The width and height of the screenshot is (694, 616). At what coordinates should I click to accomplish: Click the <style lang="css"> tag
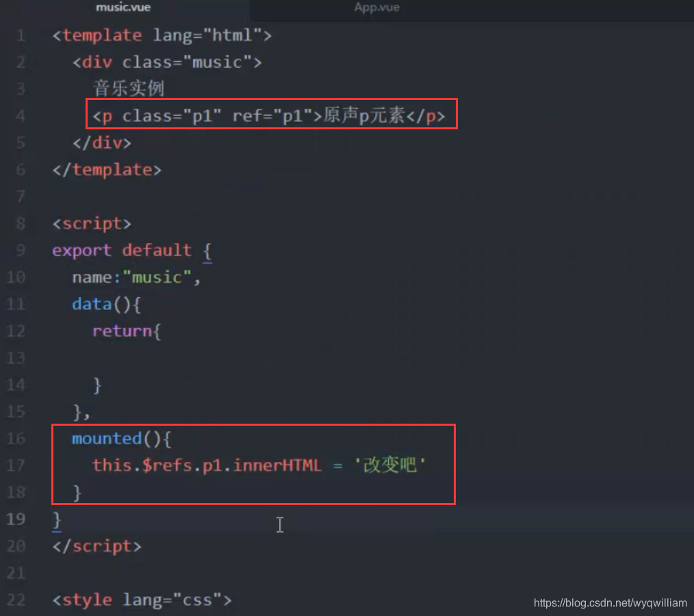tap(142, 600)
